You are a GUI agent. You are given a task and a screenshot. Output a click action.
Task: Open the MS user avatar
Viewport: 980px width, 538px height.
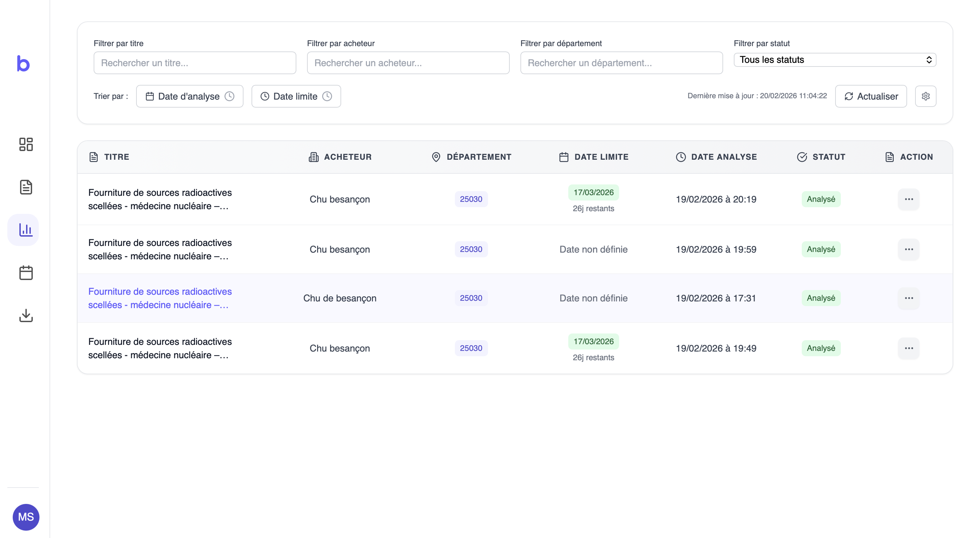(26, 517)
